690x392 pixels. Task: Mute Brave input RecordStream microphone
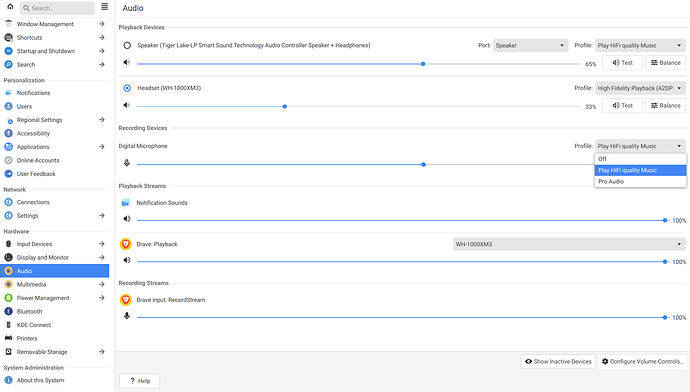pyautogui.click(x=127, y=316)
